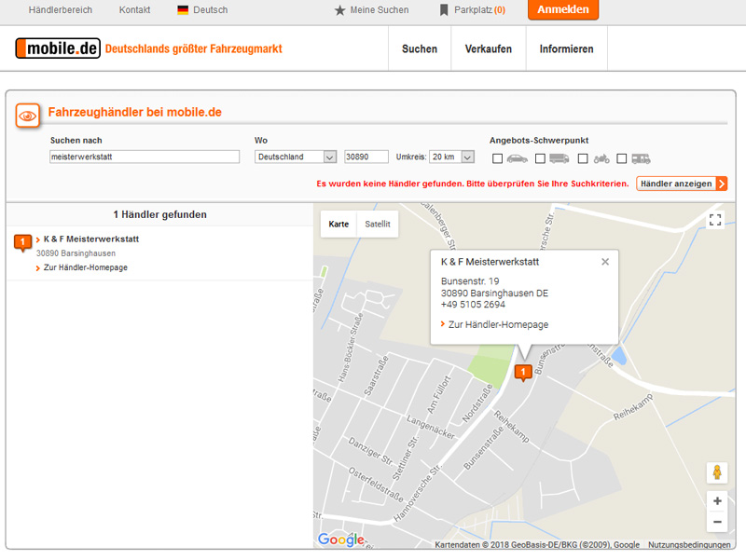This screenshot has height=560, width=746.
Task: Click the postal code field 30890
Action: click(x=366, y=157)
